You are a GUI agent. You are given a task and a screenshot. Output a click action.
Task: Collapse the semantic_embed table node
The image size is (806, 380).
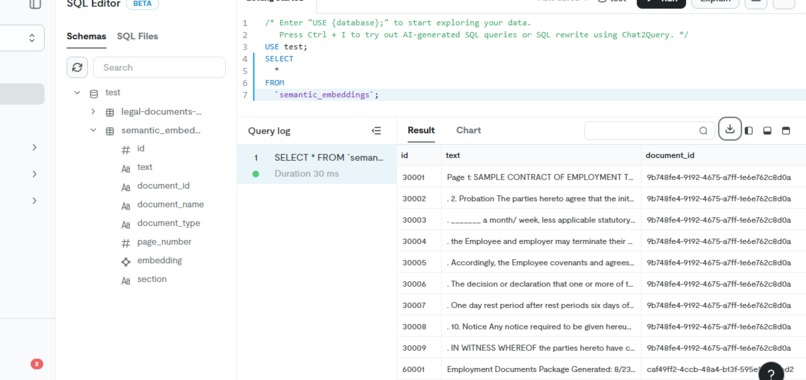point(93,130)
